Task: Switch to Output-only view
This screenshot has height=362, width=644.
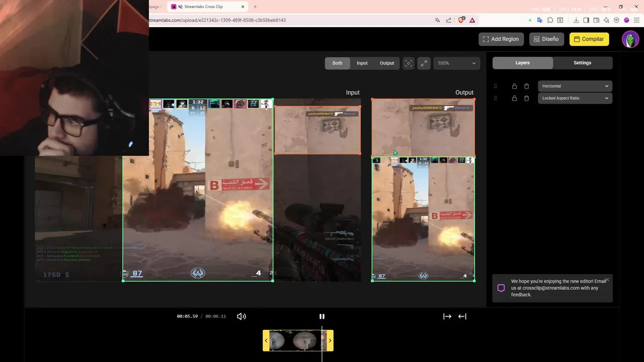Action: [x=387, y=63]
